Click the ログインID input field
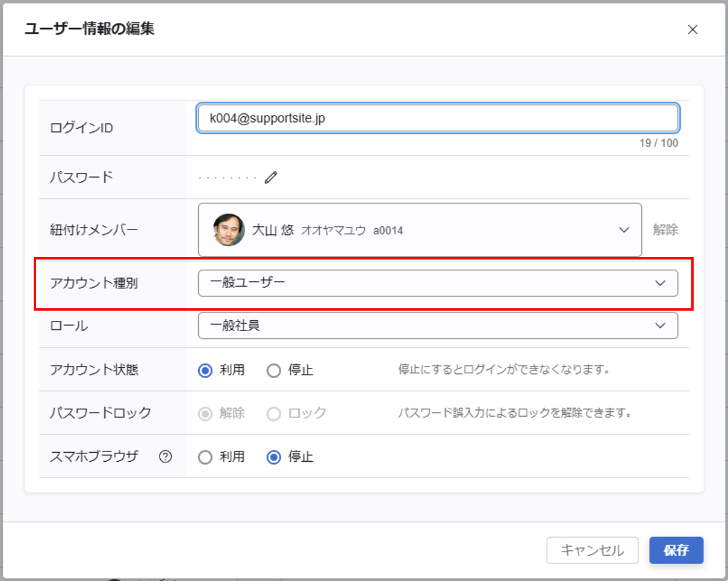 coord(438,118)
